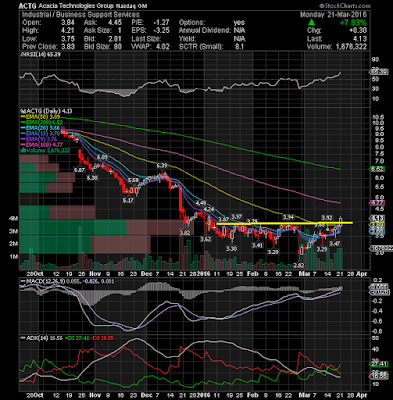
Task: Click the Feb label on the price time axis
Action: 253,274
